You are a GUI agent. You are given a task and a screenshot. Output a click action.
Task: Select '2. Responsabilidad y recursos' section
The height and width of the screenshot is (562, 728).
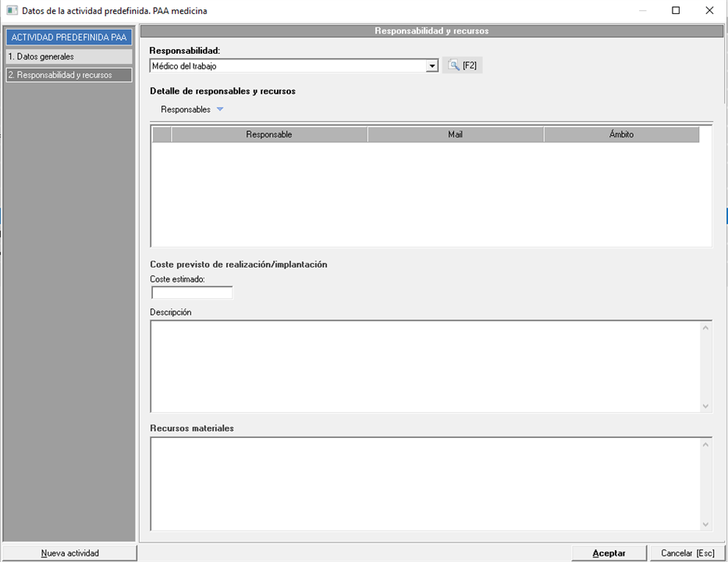[68, 75]
